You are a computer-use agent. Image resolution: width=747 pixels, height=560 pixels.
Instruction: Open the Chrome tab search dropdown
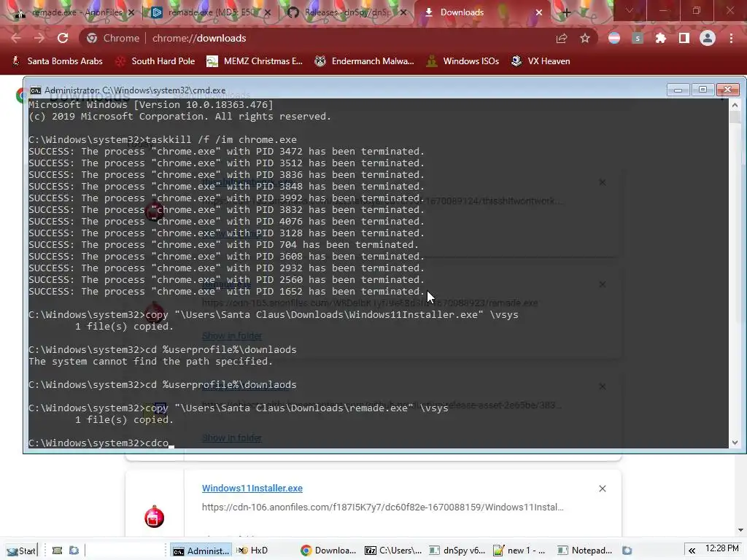(630, 10)
